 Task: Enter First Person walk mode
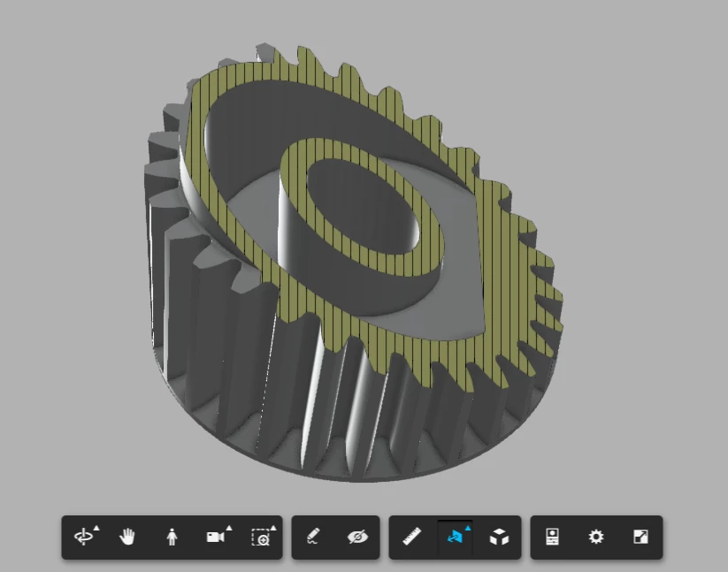pyautogui.click(x=171, y=537)
